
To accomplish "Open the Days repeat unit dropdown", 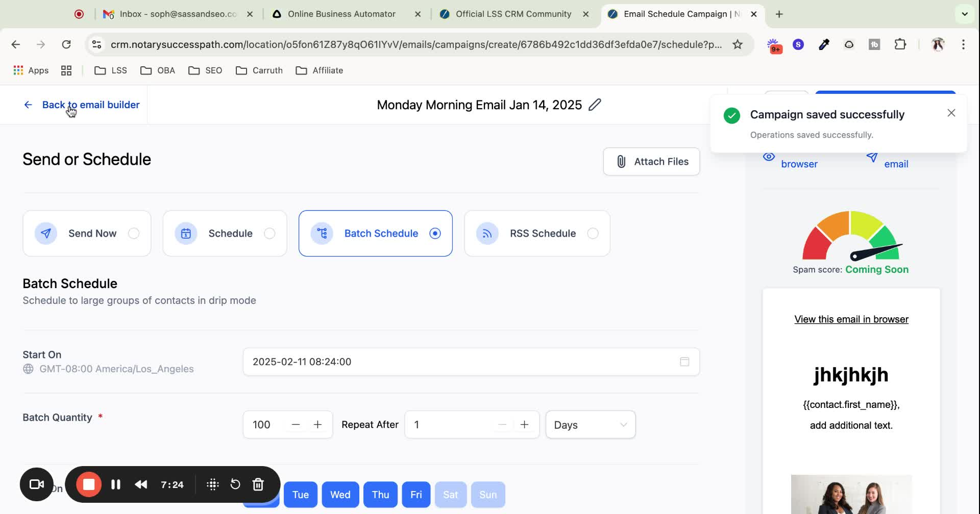I will (591, 425).
